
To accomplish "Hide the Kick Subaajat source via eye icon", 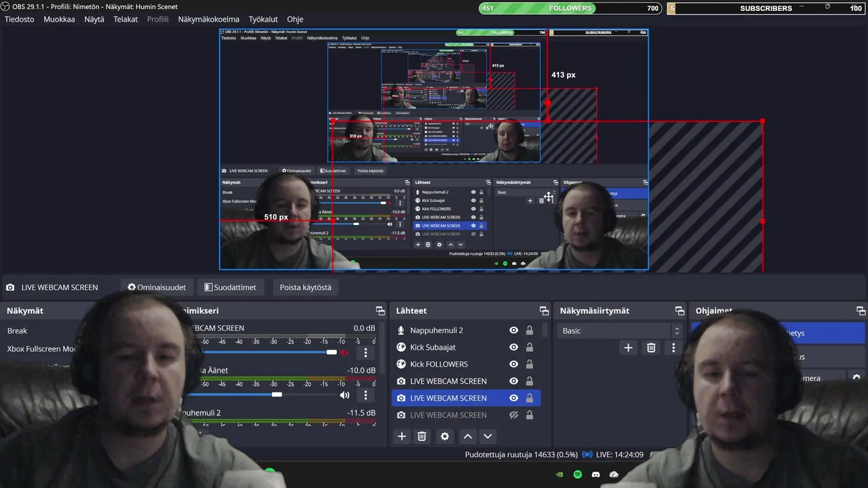I will [513, 347].
